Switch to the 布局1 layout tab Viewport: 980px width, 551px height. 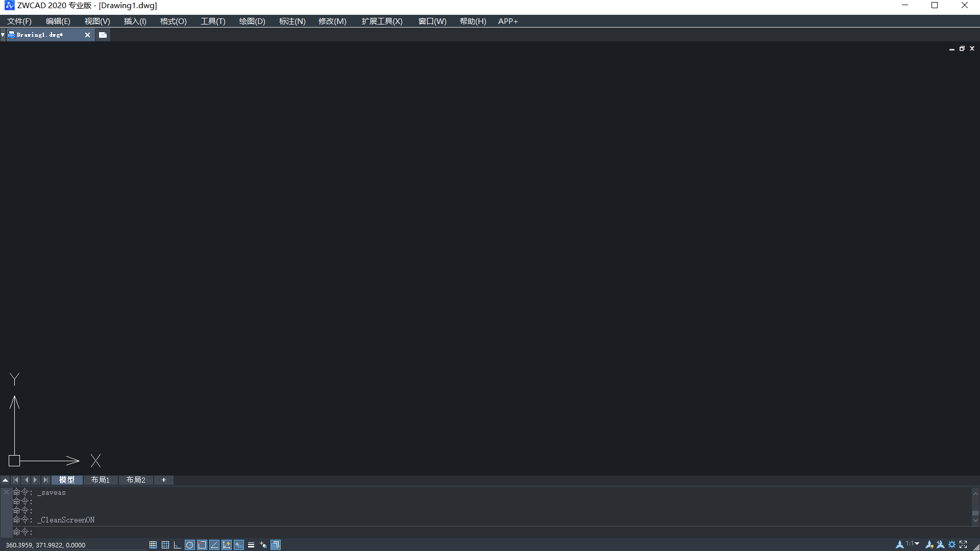point(100,480)
